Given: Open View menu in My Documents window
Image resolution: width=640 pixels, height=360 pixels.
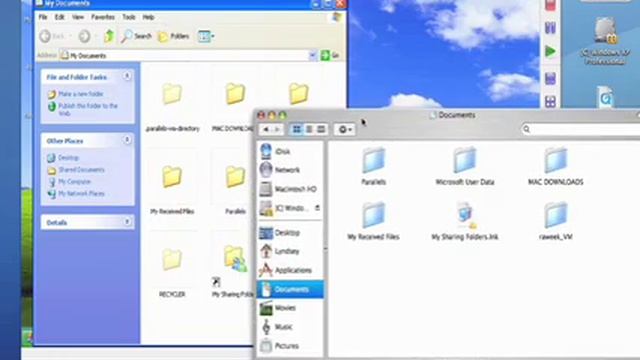Looking at the screenshot, I should click(x=78, y=17).
